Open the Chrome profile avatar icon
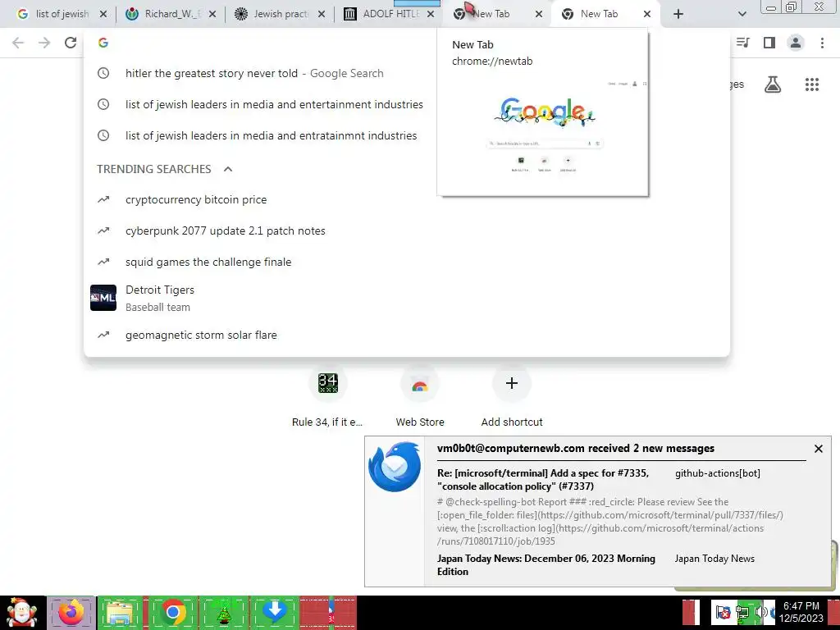Image resolution: width=840 pixels, height=630 pixels. pos(796,43)
